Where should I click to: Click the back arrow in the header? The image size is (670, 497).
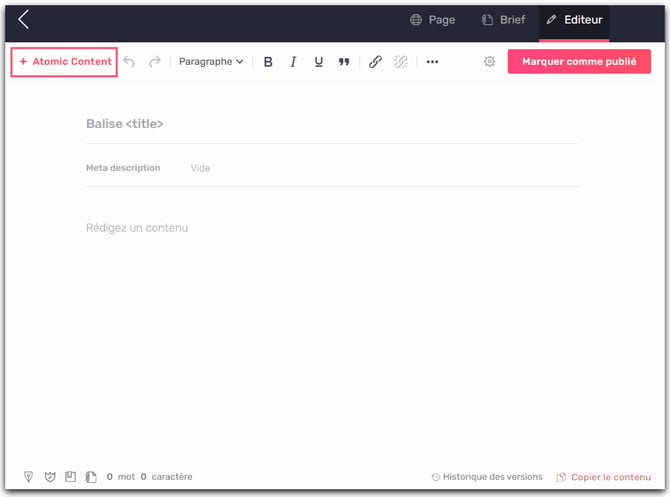(23, 20)
